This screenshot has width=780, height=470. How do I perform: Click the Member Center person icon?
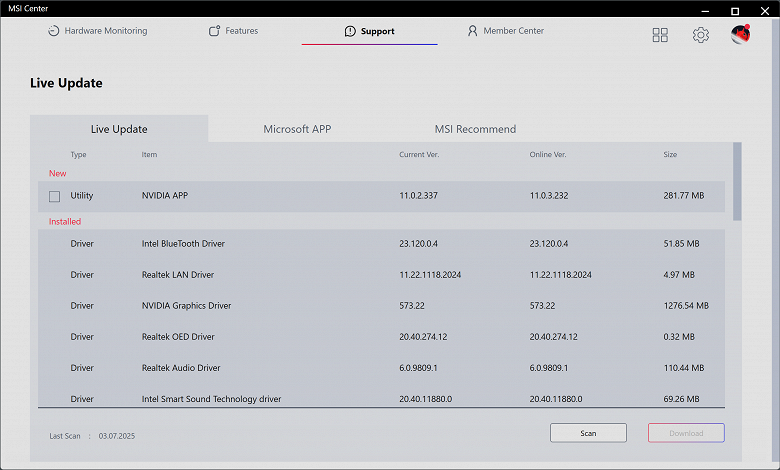473,31
